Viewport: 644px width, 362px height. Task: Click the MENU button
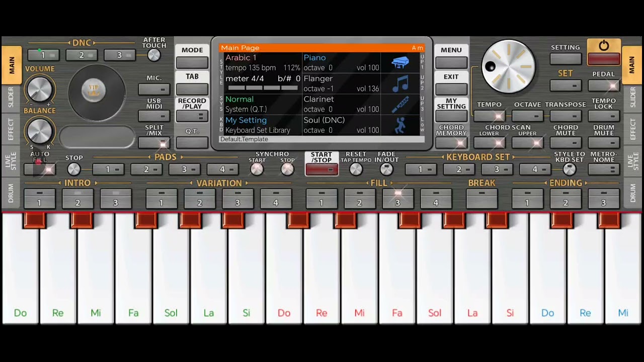pyautogui.click(x=451, y=62)
